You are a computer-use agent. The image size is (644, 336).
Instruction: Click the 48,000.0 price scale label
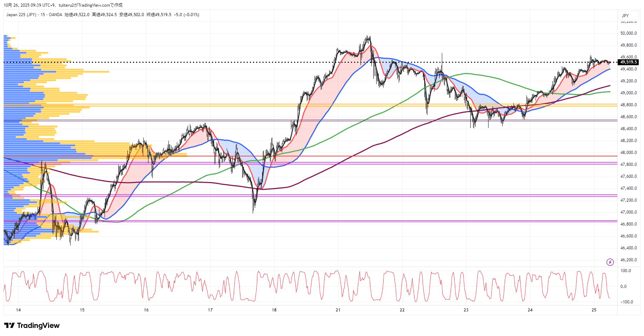coord(629,153)
